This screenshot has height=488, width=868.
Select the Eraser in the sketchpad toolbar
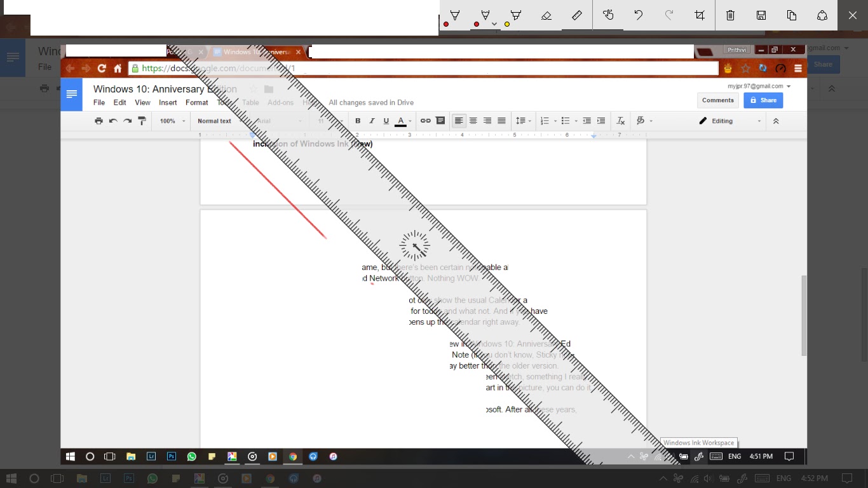coord(546,15)
